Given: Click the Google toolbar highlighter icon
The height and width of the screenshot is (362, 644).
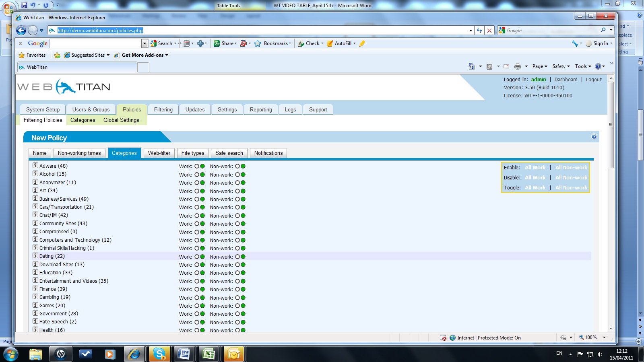Looking at the screenshot, I should [362, 43].
